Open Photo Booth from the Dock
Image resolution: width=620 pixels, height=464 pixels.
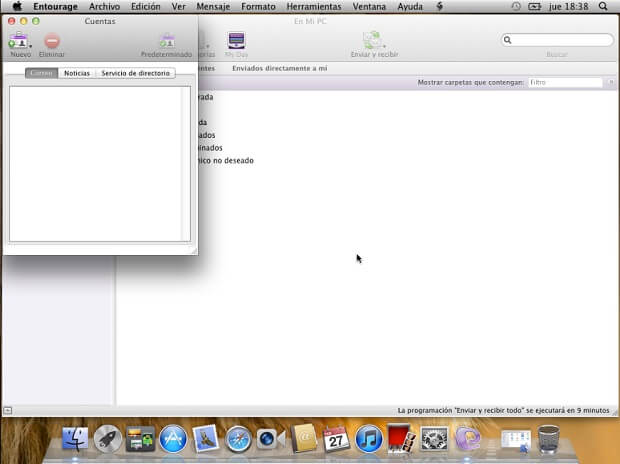click(401, 438)
